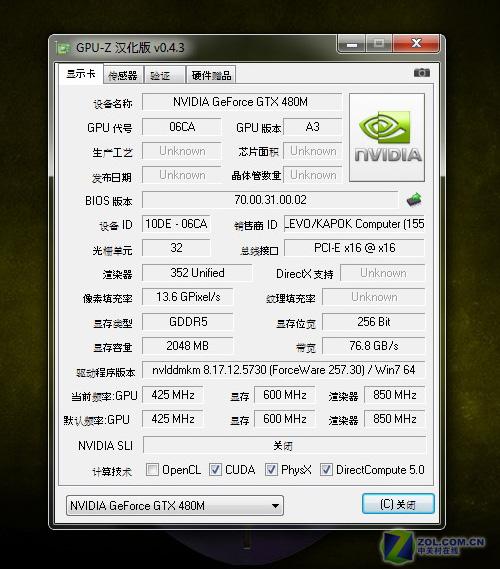Image resolution: width=500 pixels, height=569 pixels.
Task: Click the current shader clock 850 MHz field
Action: point(394,395)
